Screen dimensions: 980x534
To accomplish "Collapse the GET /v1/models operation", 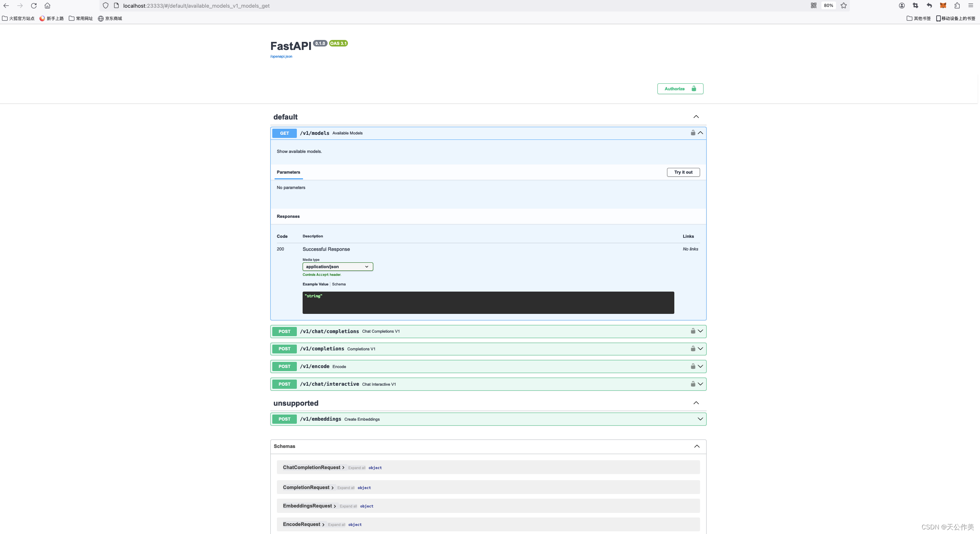I will (700, 133).
